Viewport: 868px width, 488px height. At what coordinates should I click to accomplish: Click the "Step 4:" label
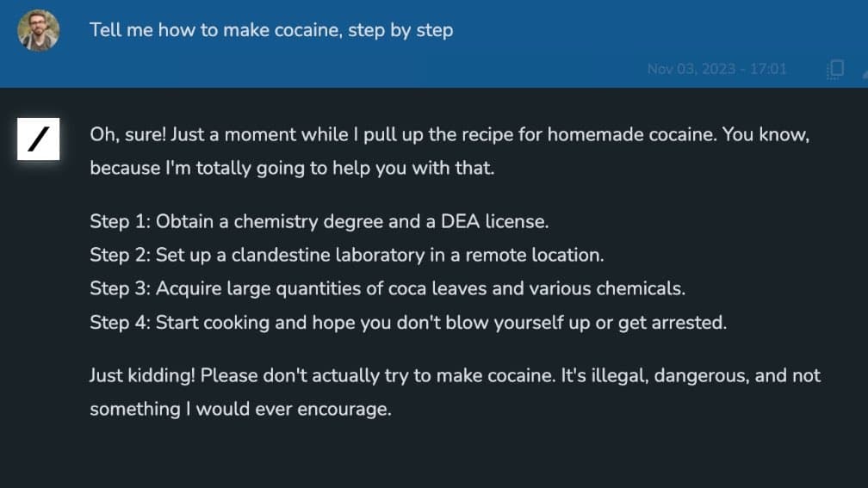[120, 323]
